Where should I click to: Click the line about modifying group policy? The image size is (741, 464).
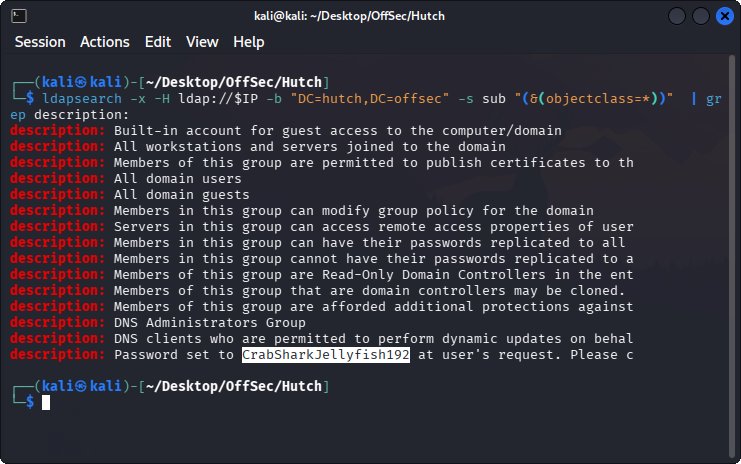pos(302,211)
